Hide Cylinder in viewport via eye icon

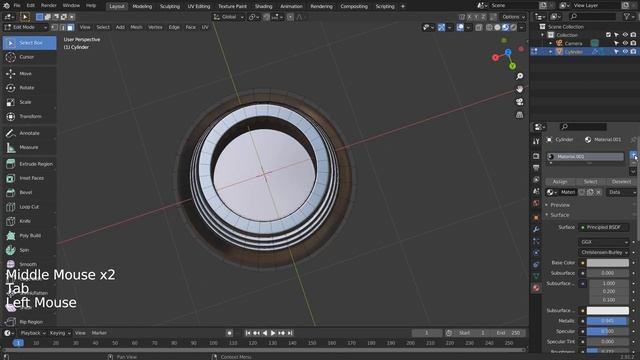click(625, 52)
